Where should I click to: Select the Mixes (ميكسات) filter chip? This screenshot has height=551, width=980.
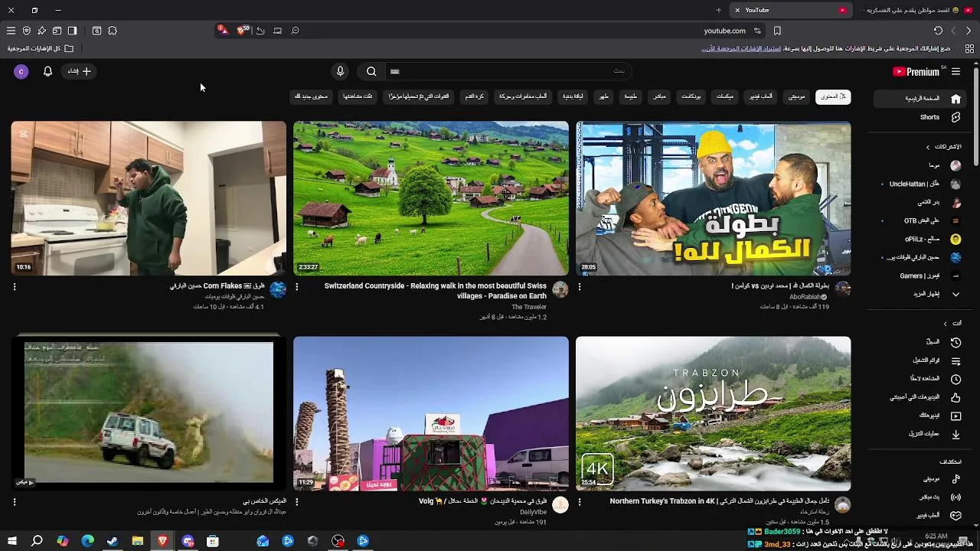click(x=725, y=97)
